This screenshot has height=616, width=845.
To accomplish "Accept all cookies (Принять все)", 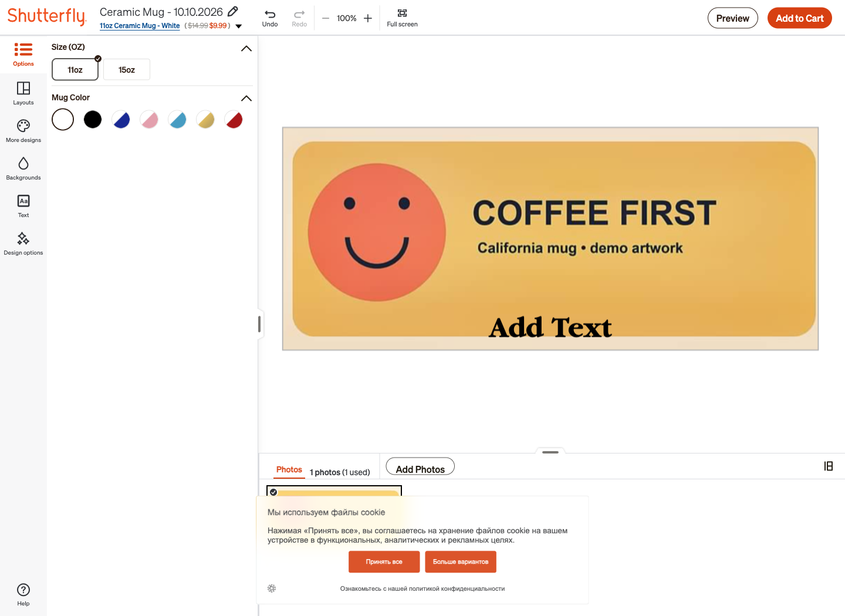I will tap(384, 561).
